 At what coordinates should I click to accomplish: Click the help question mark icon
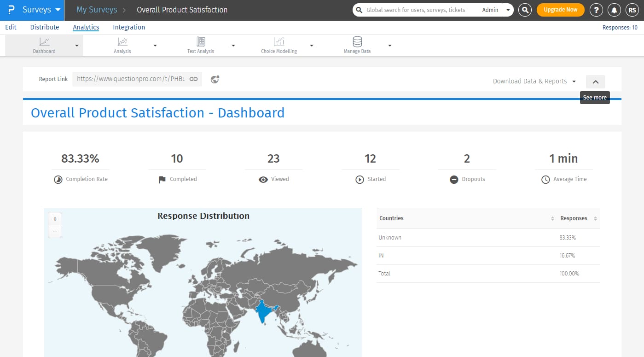coord(597,10)
